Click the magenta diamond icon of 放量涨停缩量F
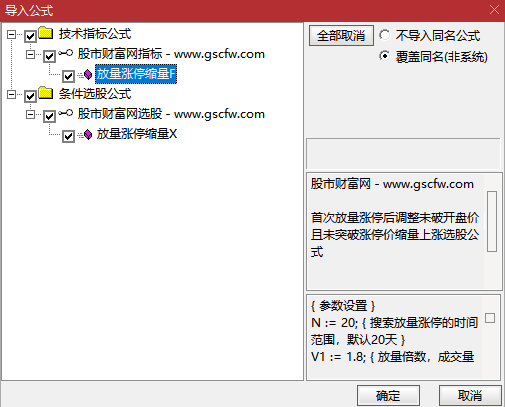This screenshot has width=505, height=407. (x=87, y=74)
